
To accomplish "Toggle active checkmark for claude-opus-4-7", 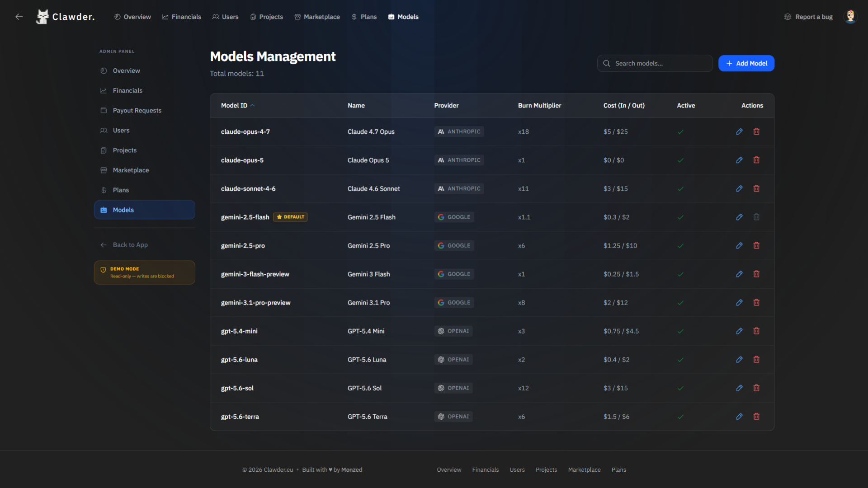I will (680, 132).
